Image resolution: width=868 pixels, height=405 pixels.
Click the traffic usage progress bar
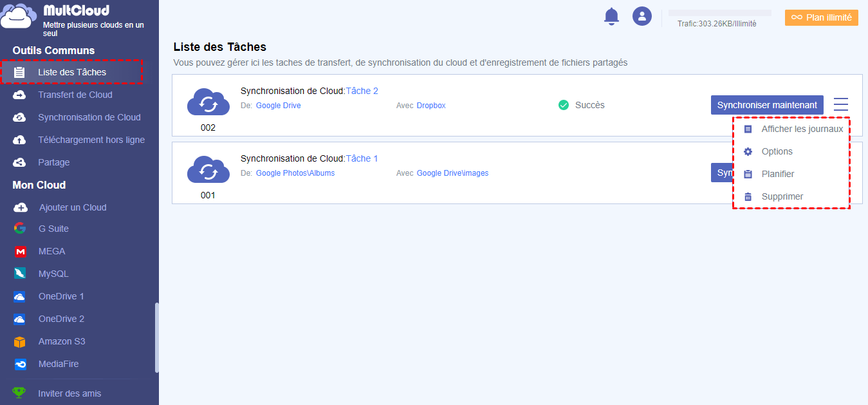(x=719, y=13)
